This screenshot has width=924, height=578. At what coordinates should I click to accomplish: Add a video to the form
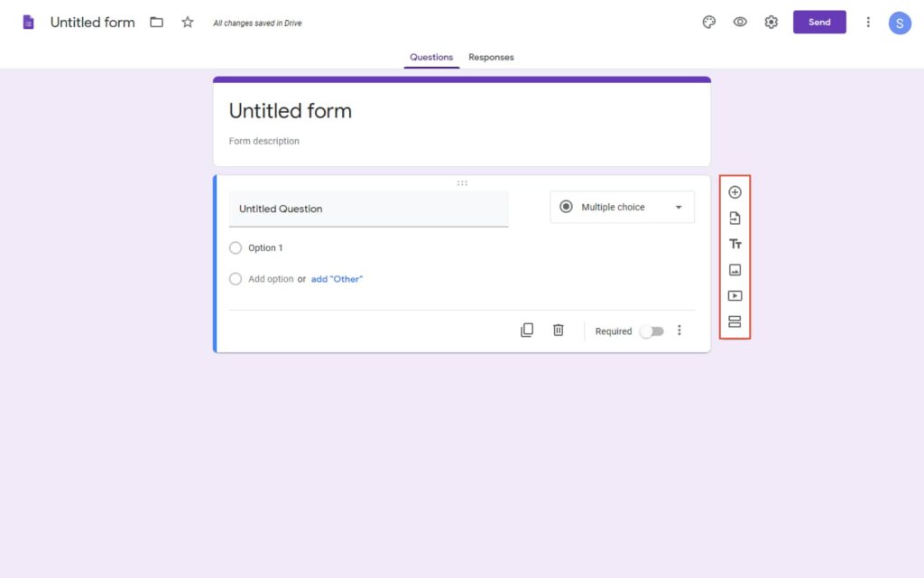click(735, 295)
